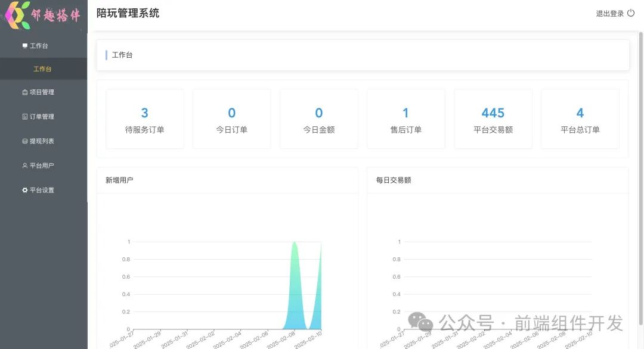
Task: Click the 工作台 breadcrumb heading
Action: coord(122,55)
